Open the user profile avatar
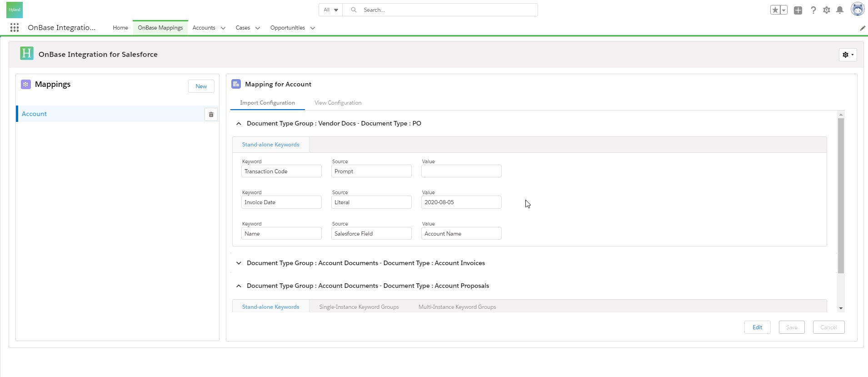 pos(857,9)
